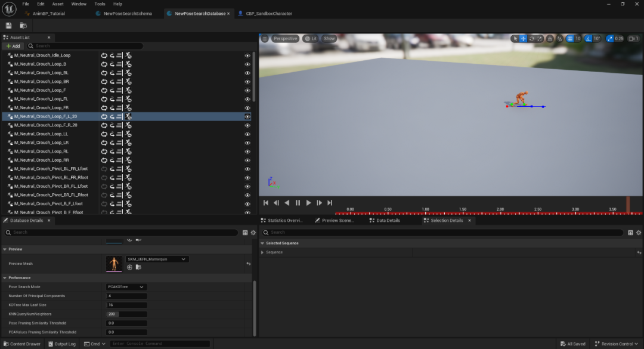Open viewport transform coordinate space icon
The image size is (644, 349).
[x=550, y=39]
